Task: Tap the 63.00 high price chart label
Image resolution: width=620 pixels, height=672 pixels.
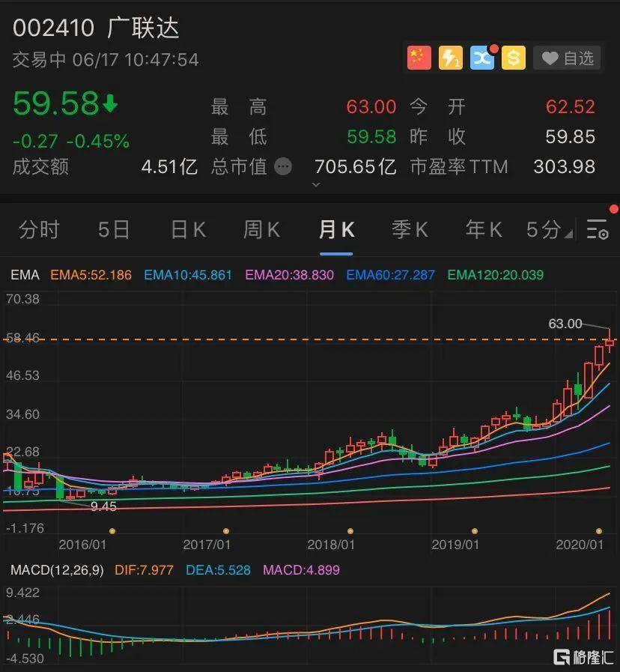Action: pyautogui.click(x=565, y=324)
